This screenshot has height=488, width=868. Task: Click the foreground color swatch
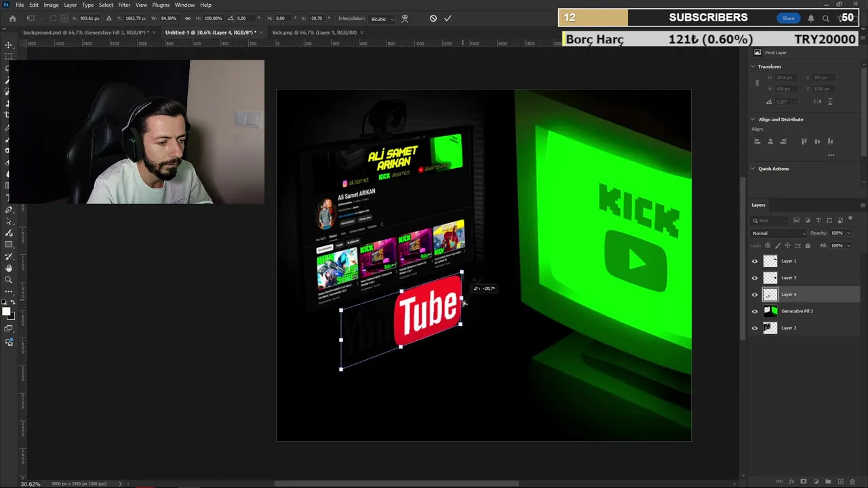[x=6, y=312]
